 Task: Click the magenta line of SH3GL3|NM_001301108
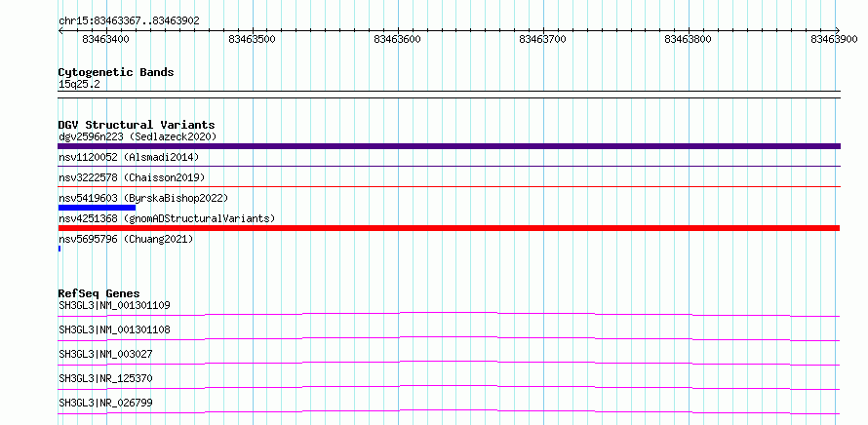tap(449, 338)
